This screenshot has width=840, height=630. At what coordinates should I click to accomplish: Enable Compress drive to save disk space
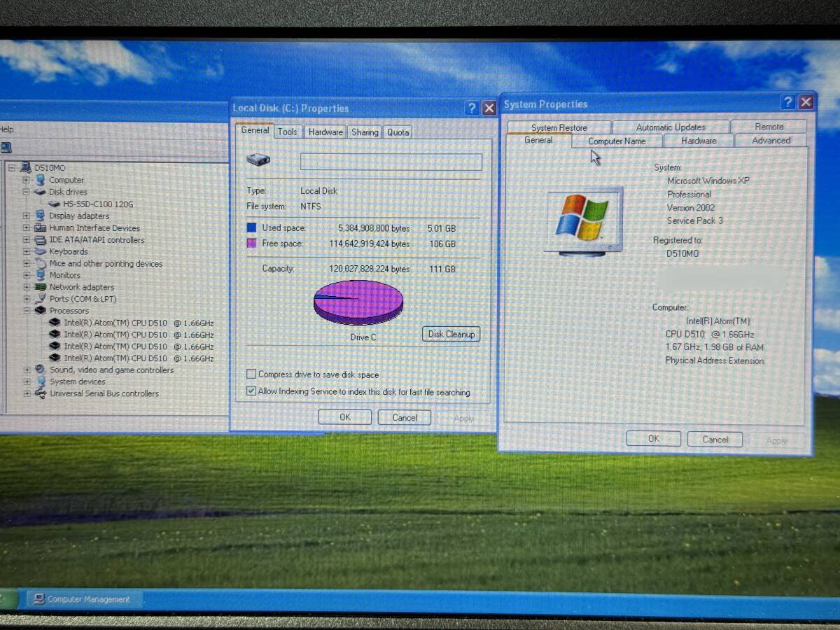tap(251, 374)
